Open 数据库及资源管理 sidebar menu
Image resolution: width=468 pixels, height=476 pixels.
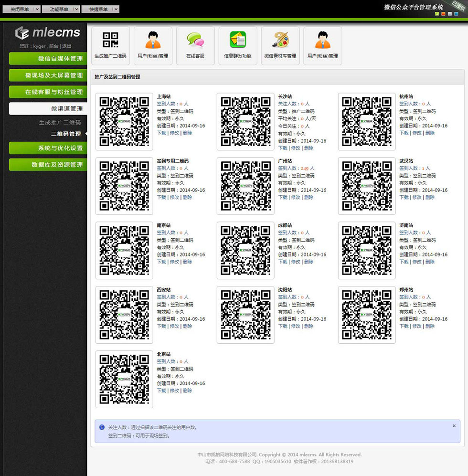[x=48, y=165]
